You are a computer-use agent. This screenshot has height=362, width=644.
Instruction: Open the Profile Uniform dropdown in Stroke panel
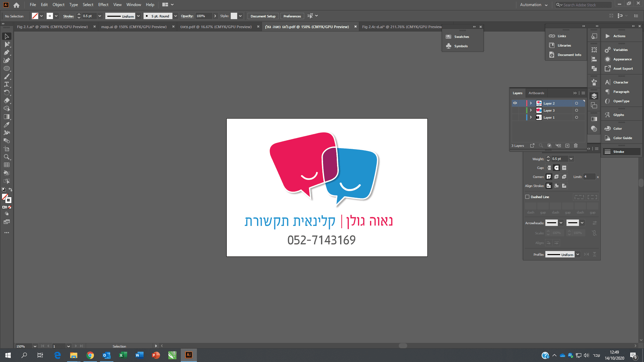(578, 254)
